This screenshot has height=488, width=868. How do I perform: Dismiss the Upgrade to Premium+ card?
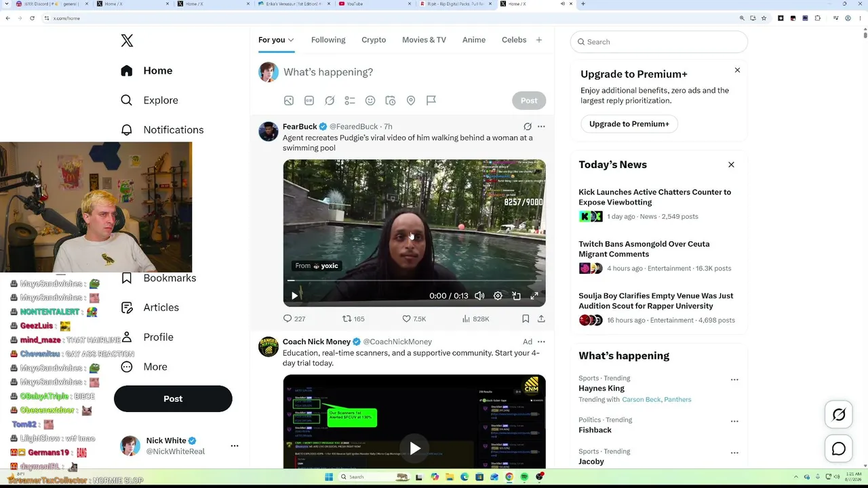click(x=738, y=70)
